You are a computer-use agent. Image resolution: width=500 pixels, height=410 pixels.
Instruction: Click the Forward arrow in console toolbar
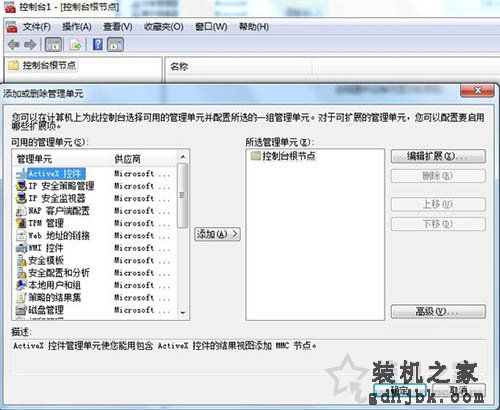pos(30,44)
